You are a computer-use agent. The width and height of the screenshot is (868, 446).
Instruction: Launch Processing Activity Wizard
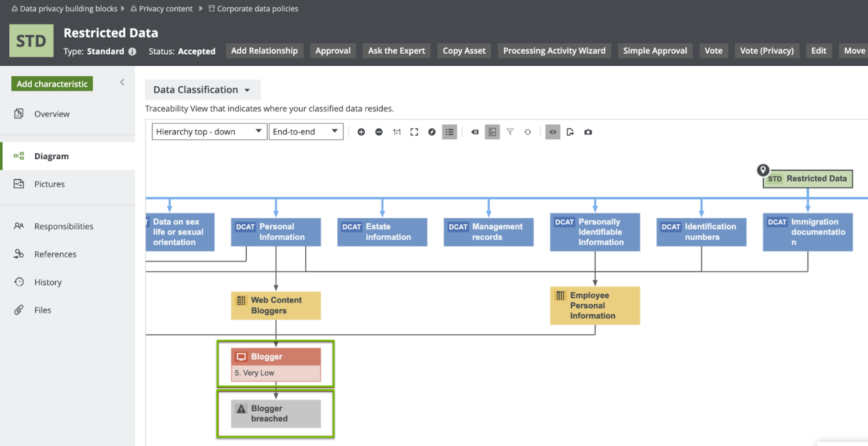pyautogui.click(x=554, y=51)
